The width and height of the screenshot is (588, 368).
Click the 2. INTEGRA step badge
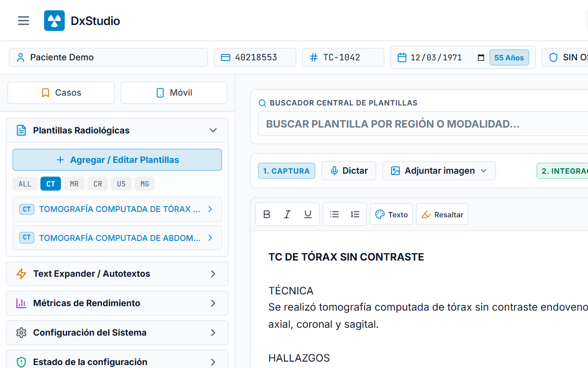click(x=563, y=171)
